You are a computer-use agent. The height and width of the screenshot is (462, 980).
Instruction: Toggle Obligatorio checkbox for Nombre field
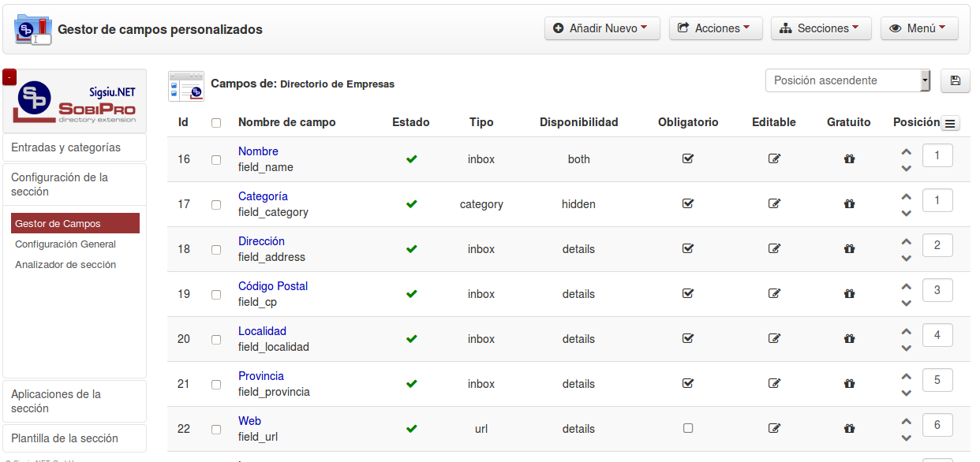tap(688, 158)
